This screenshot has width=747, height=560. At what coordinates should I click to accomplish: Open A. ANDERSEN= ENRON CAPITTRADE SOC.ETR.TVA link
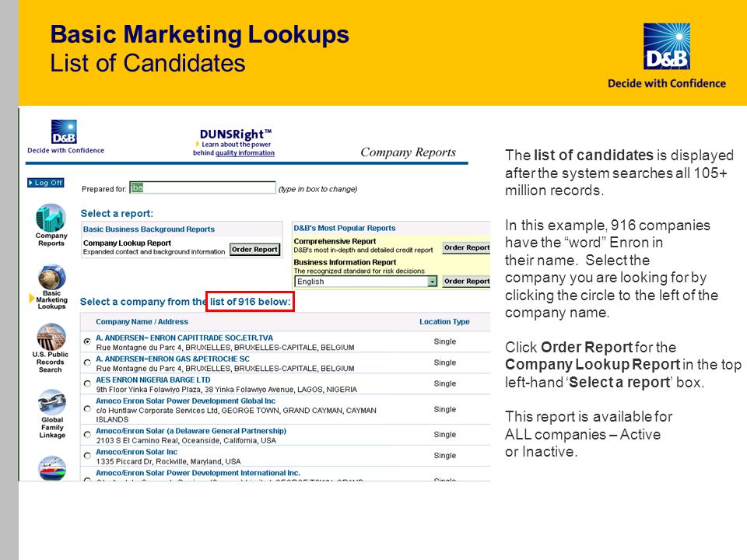click(184, 338)
